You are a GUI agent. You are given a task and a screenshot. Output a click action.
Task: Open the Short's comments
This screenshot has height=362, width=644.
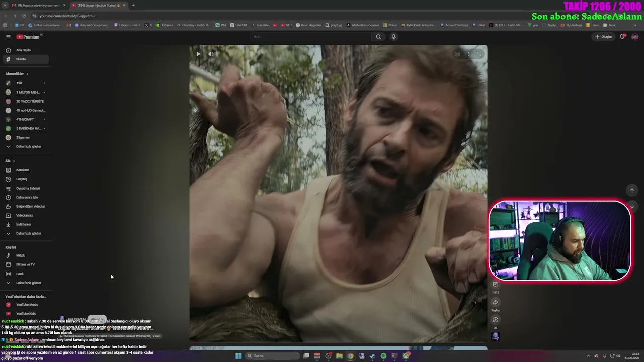[496, 285]
